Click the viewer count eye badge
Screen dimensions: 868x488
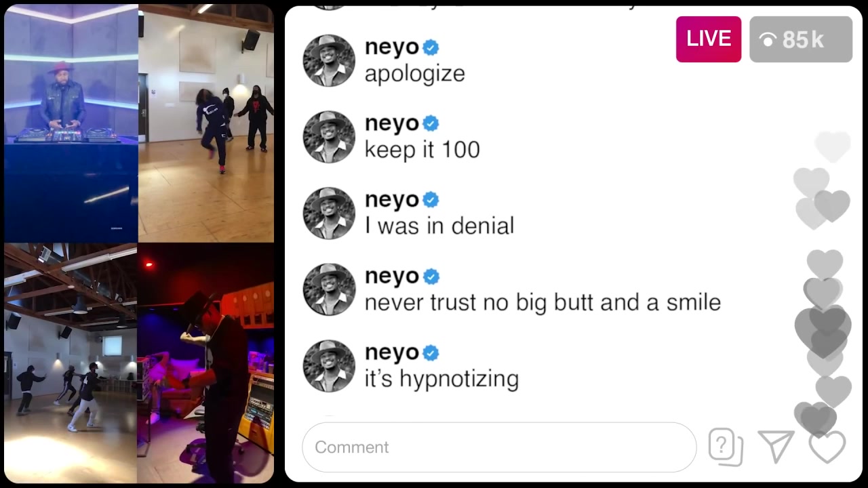[x=801, y=39]
